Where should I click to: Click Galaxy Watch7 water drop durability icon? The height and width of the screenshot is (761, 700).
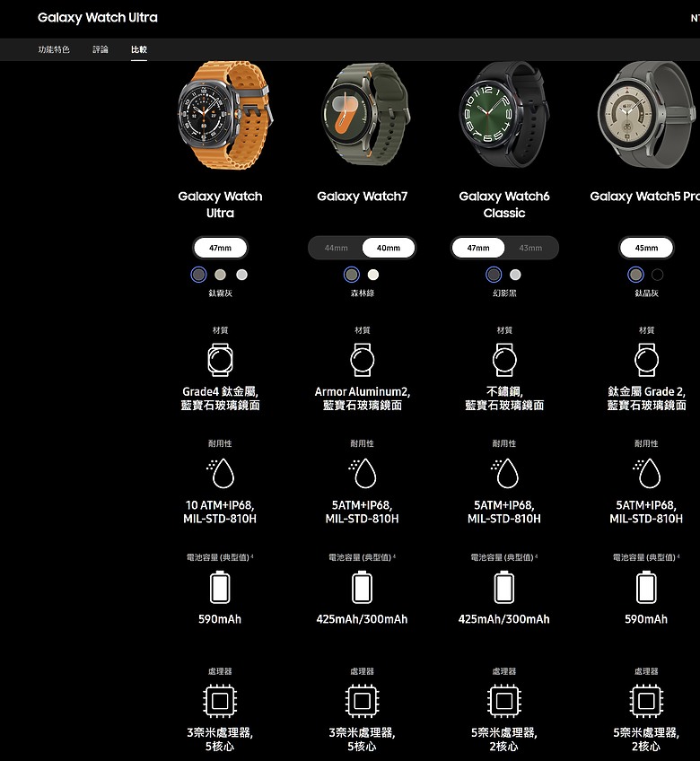[363, 473]
